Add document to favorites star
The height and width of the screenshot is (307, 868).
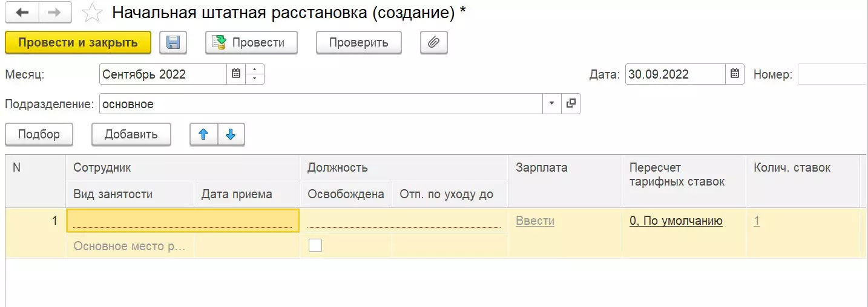[92, 13]
